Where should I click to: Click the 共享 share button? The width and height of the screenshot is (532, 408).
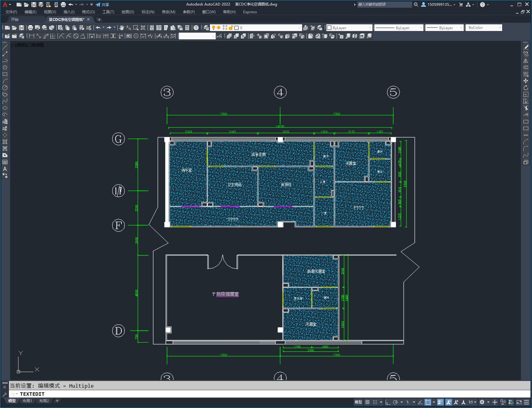click(102, 5)
